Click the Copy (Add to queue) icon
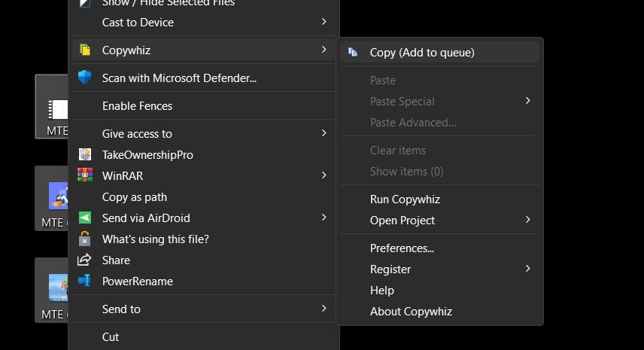The width and height of the screenshot is (644, 350). pyautogui.click(x=353, y=52)
